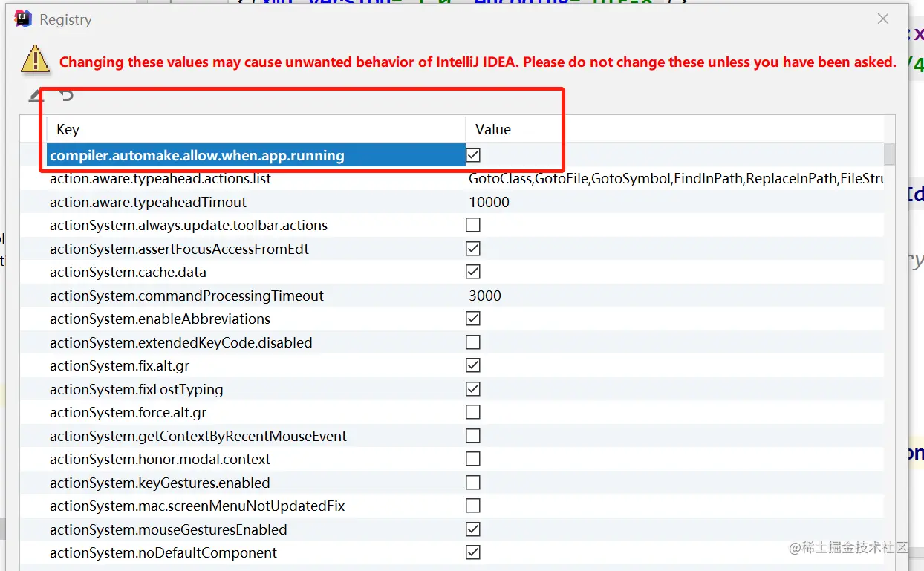Toggle actionSystem.noDefaultComponent checkbox
The image size is (924, 571).
pyautogui.click(x=473, y=552)
